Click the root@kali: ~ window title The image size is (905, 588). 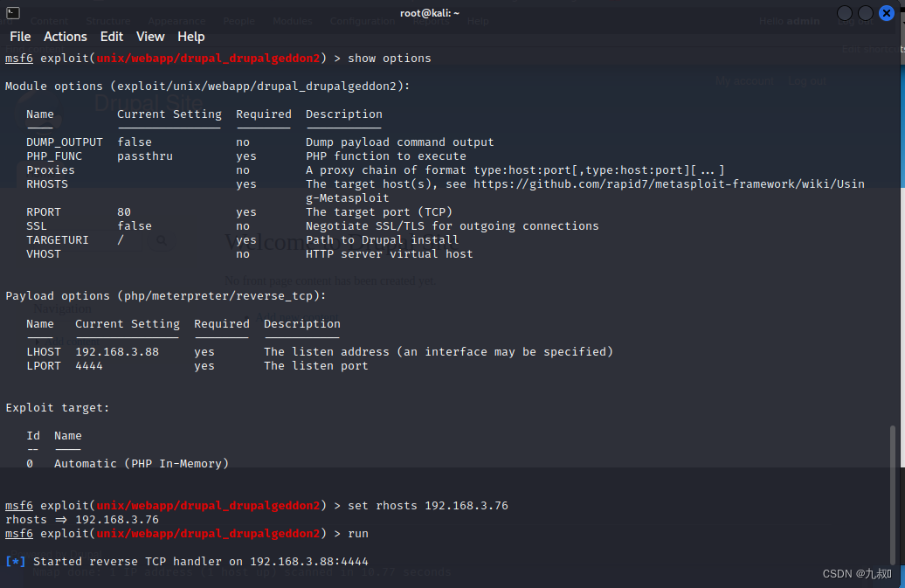click(430, 13)
